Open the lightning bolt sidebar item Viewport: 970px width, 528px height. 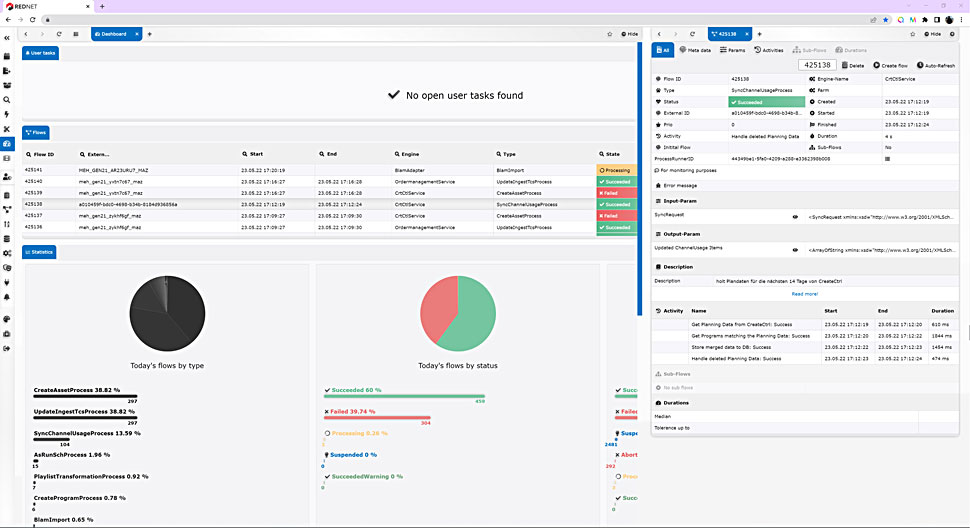point(7,114)
